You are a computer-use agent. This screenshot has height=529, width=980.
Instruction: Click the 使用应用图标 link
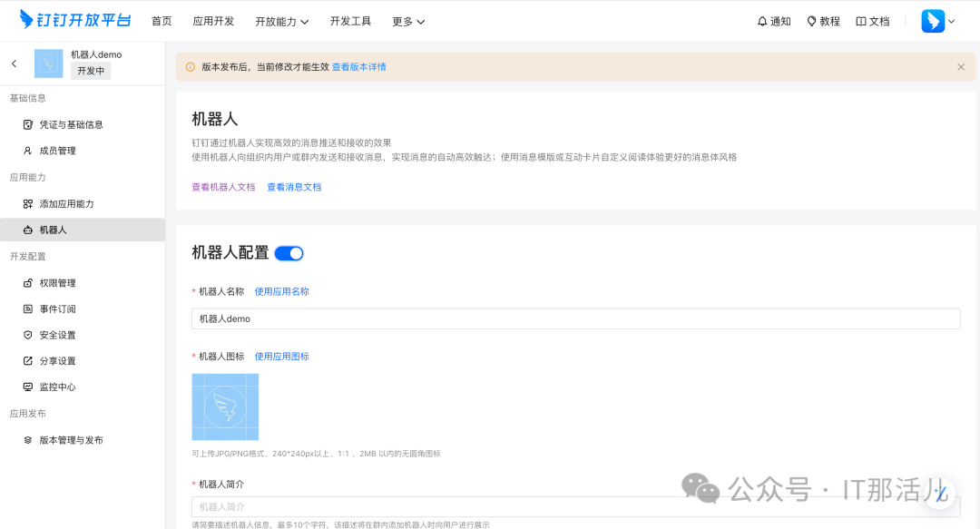pos(281,357)
